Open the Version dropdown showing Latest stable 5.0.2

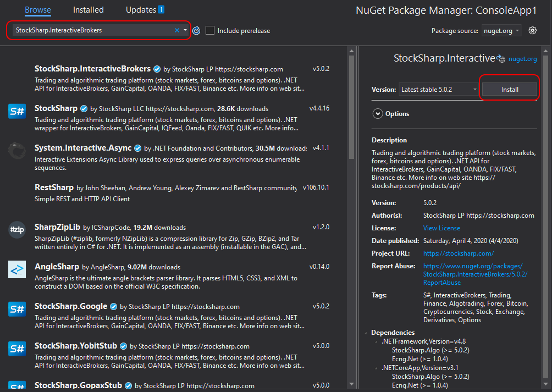(439, 89)
